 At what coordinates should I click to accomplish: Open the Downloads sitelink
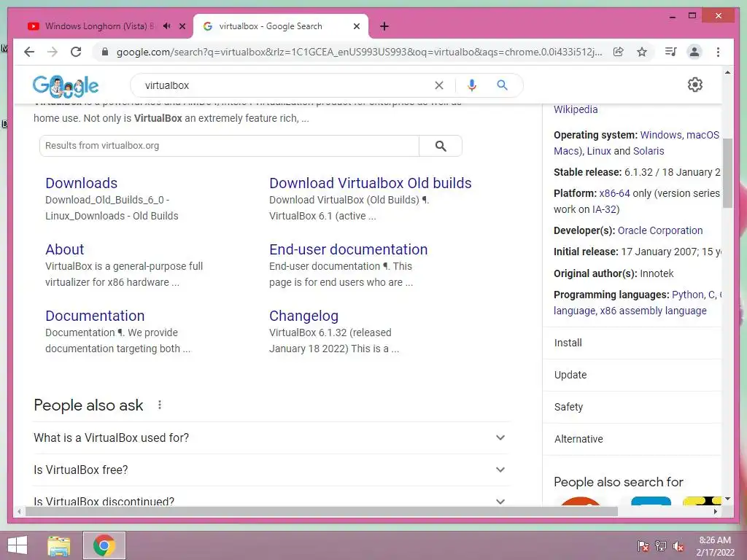pos(82,183)
